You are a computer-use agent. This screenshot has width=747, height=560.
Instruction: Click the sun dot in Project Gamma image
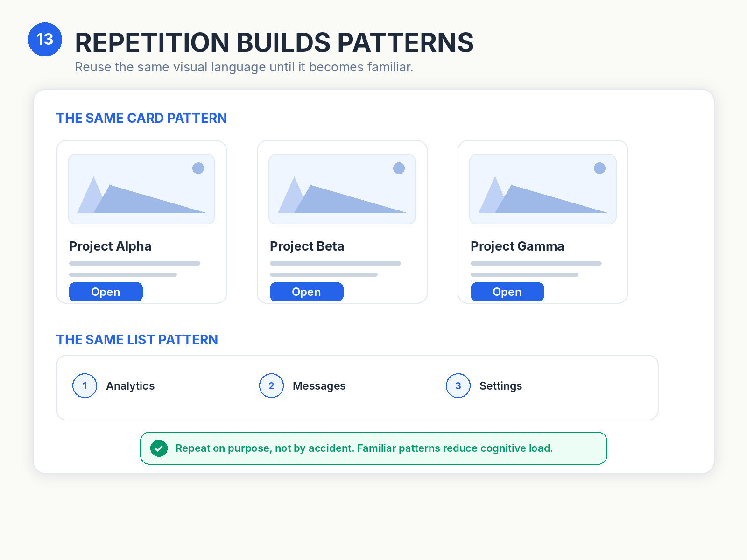point(599,168)
